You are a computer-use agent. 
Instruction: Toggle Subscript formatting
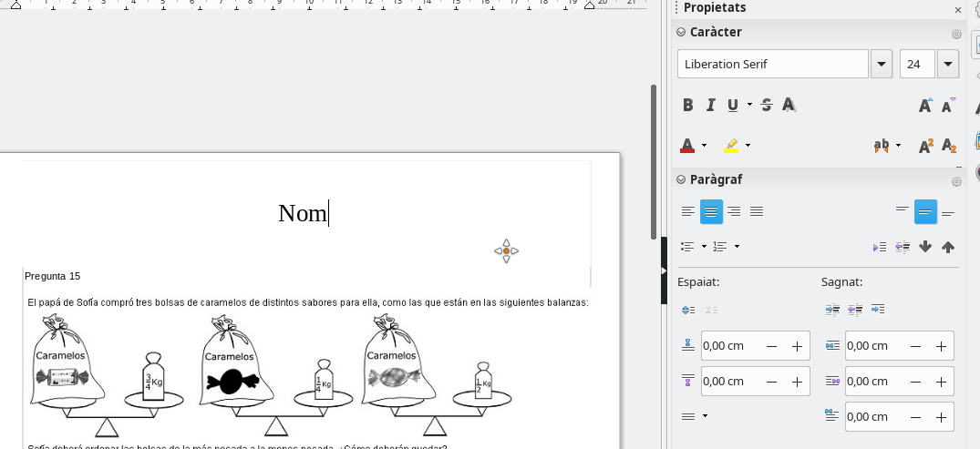click(948, 146)
